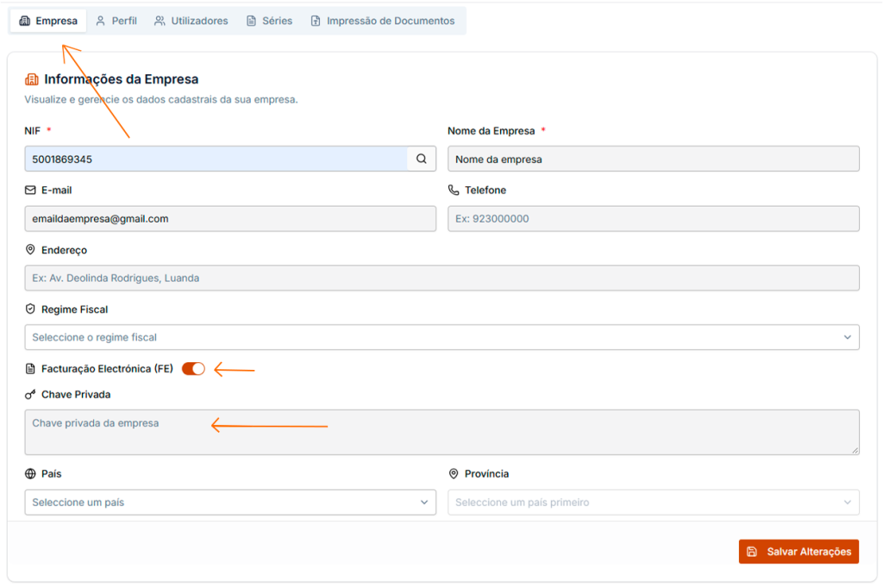Image resolution: width=883 pixels, height=588 pixels.
Task: Go to the Séries tab
Action: pos(270,21)
